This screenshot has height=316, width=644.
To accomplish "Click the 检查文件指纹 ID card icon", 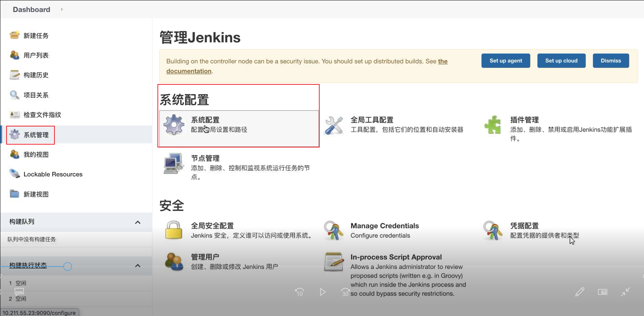I will [x=15, y=115].
